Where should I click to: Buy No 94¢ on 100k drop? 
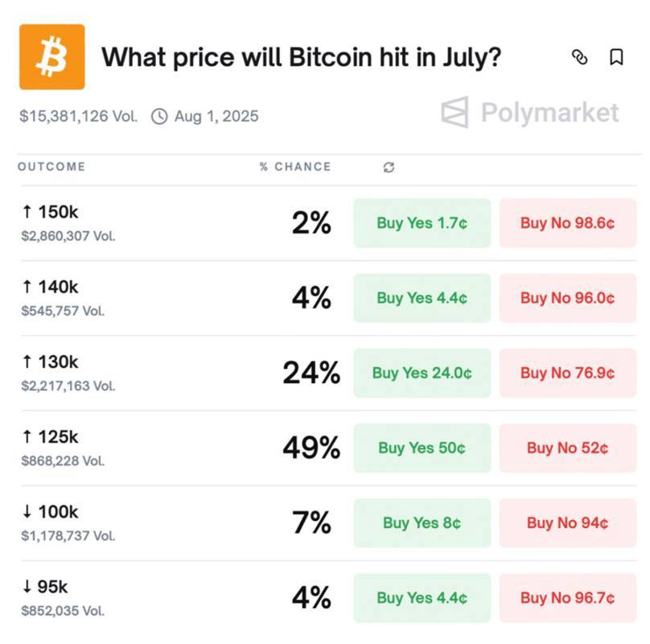coord(567,522)
